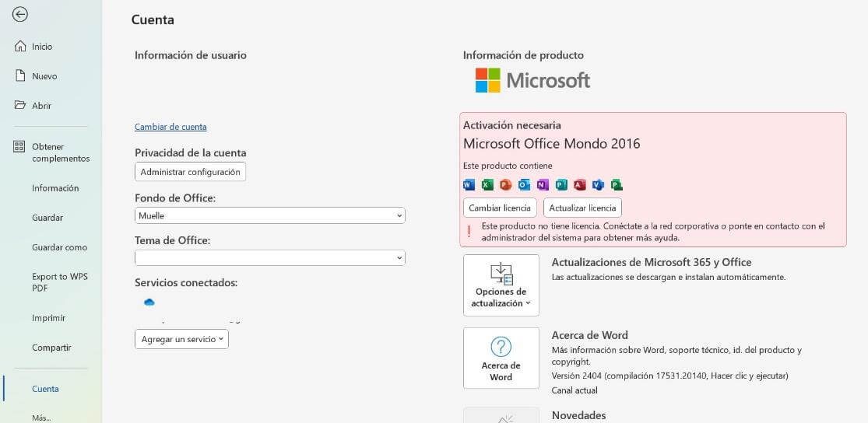Click the OneNote product icon
The height and width of the screenshot is (423, 868).
(x=543, y=185)
